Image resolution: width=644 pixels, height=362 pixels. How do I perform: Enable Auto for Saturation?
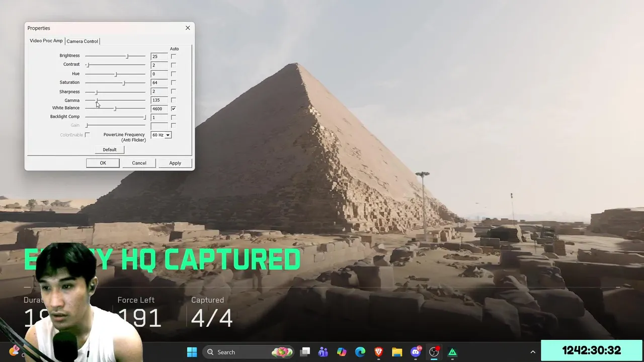click(173, 82)
